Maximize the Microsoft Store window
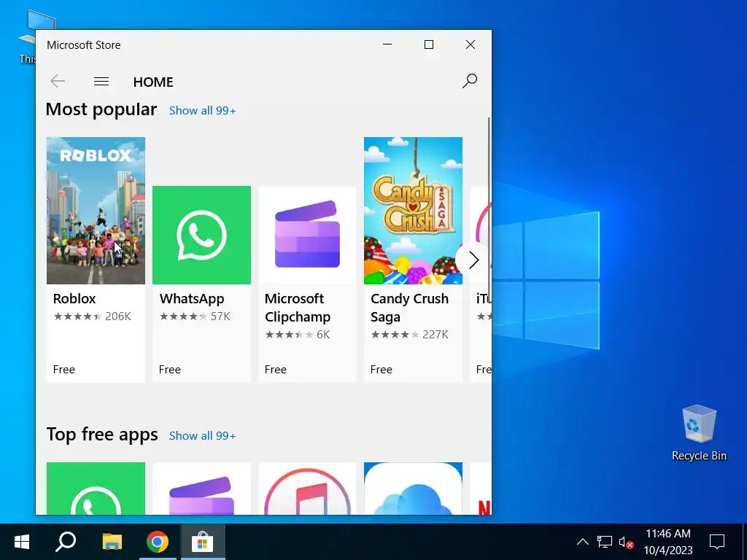The height and width of the screenshot is (560, 747). click(x=429, y=44)
